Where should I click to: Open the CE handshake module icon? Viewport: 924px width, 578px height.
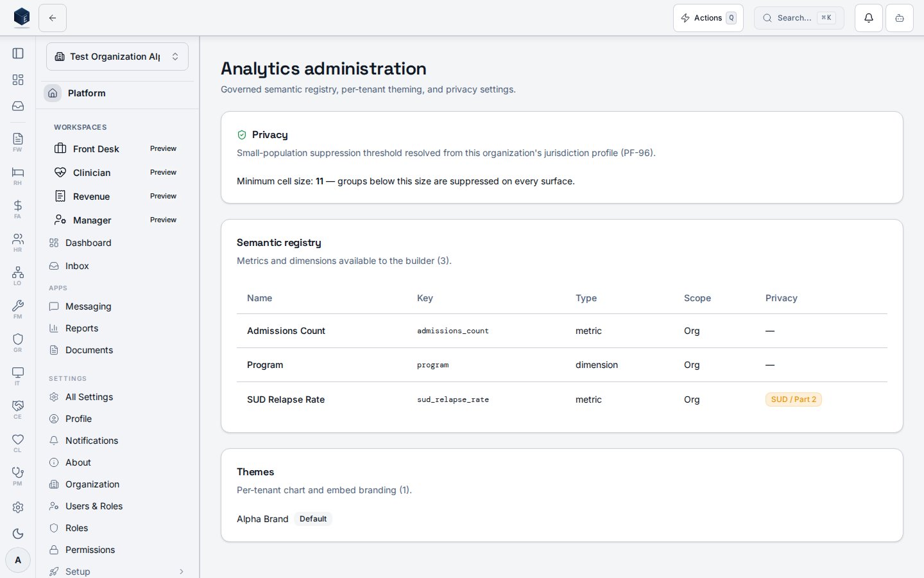[18, 409]
